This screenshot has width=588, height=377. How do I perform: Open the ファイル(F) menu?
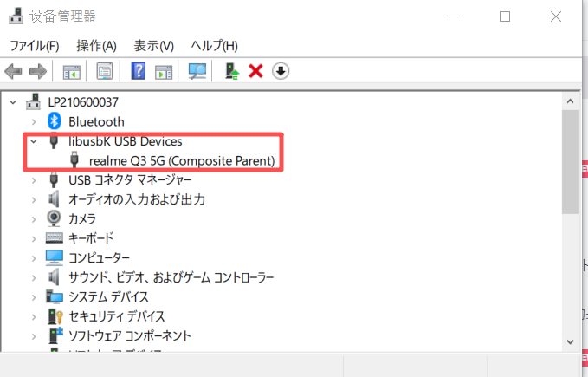click(35, 46)
